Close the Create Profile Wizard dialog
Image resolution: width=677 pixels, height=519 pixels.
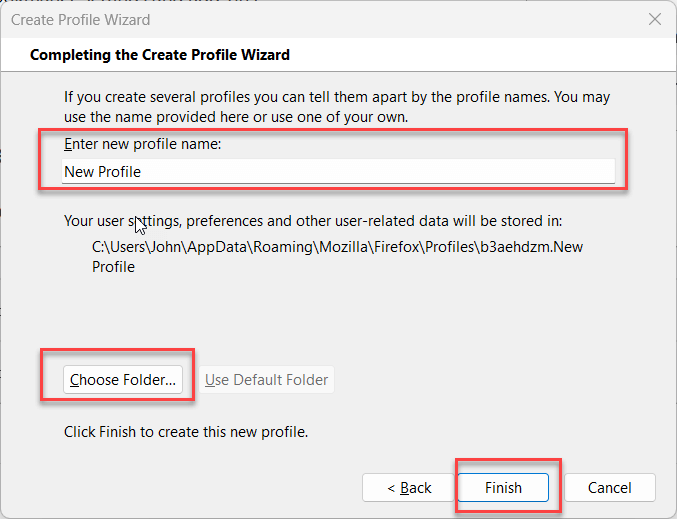click(655, 19)
